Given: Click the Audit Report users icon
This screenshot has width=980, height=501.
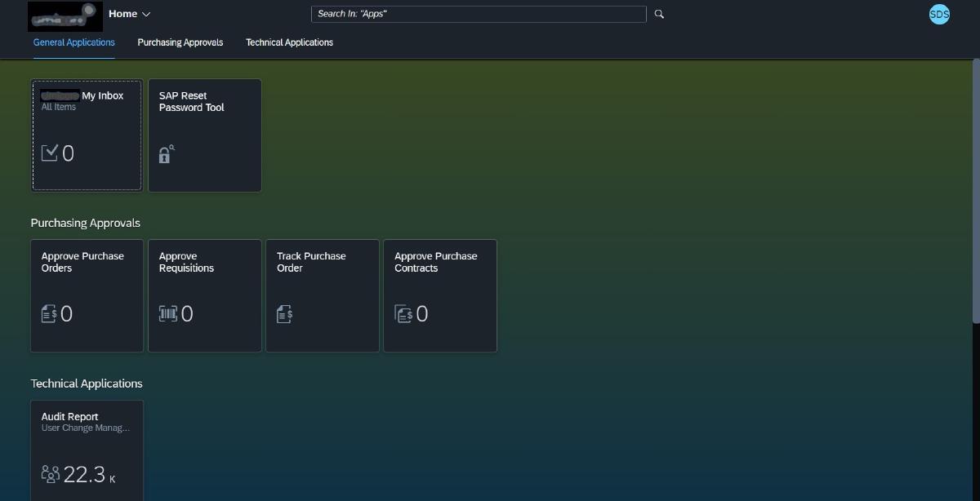Looking at the screenshot, I should (51, 474).
